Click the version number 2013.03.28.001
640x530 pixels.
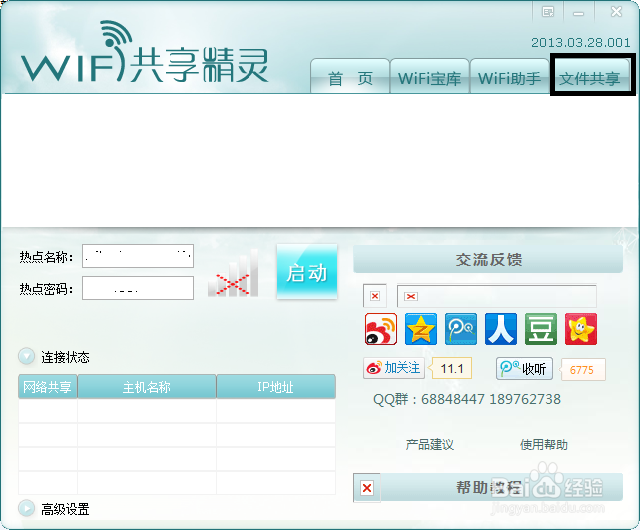[580, 42]
